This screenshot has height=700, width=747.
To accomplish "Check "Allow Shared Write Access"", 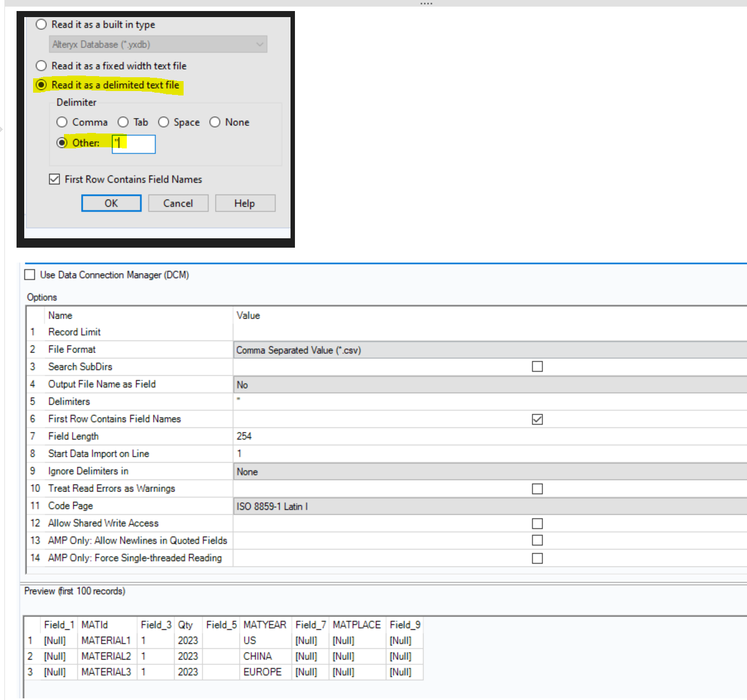I will [x=536, y=523].
